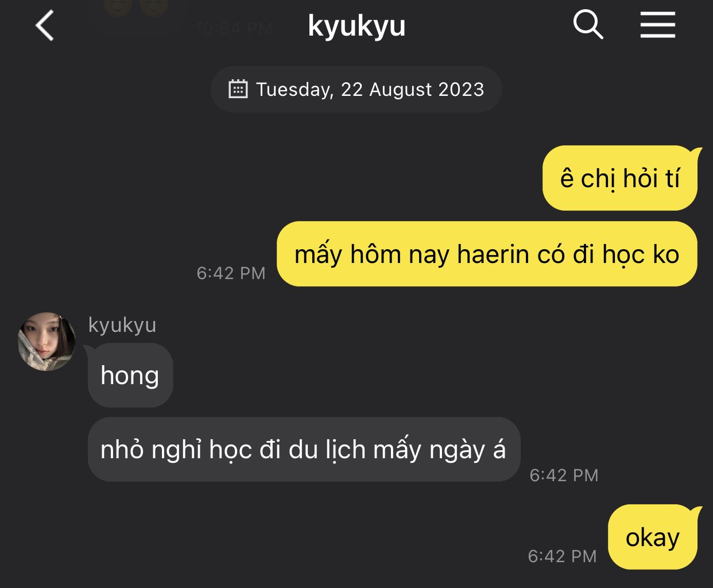Tap kyukyu's profile picture avatar

pyautogui.click(x=47, y=342)
